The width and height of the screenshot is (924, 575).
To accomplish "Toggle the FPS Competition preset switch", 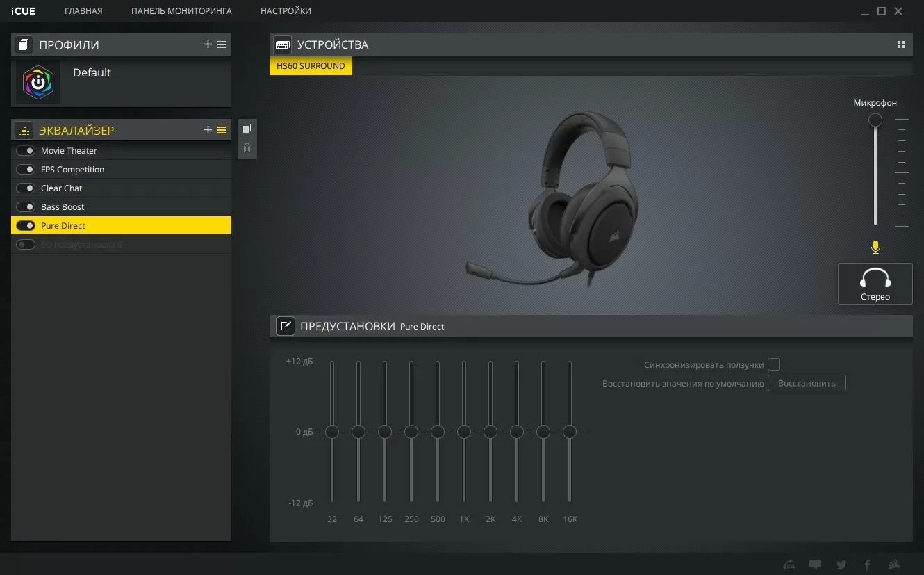I will click(x=26, y=170).
